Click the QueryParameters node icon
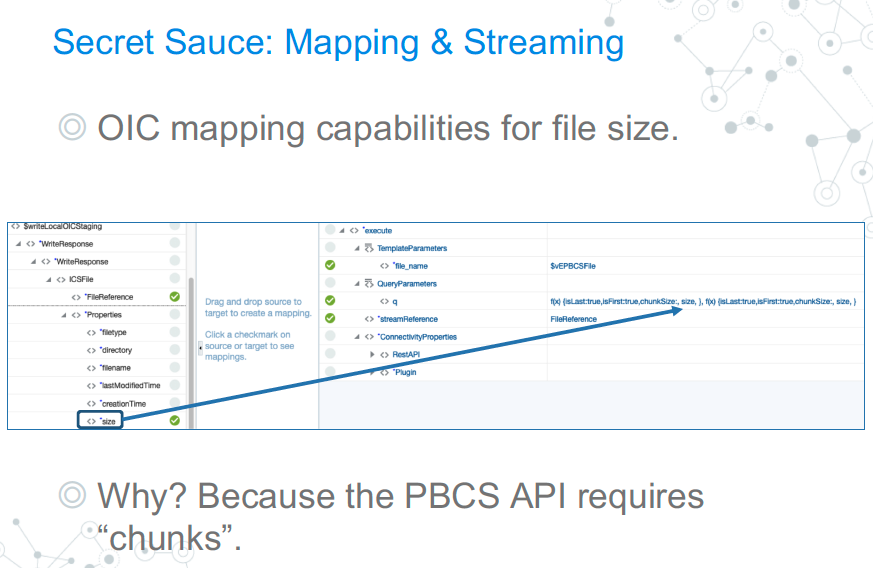 click(369, 284)
